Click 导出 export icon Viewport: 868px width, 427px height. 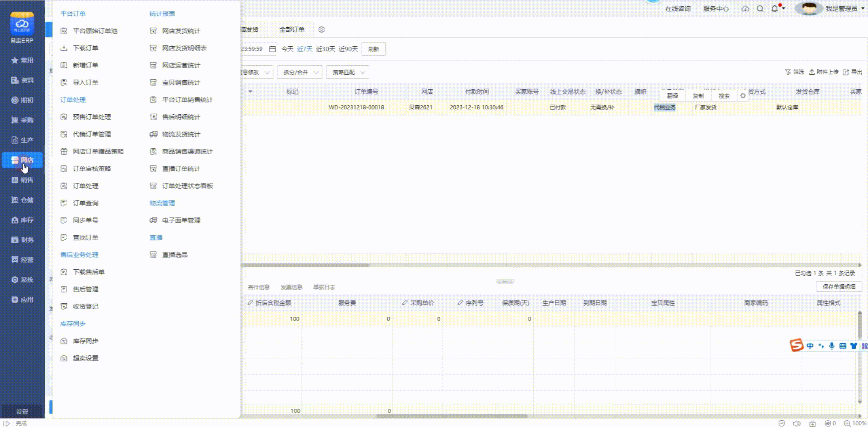pyautogui.click(x=846, y=72)
